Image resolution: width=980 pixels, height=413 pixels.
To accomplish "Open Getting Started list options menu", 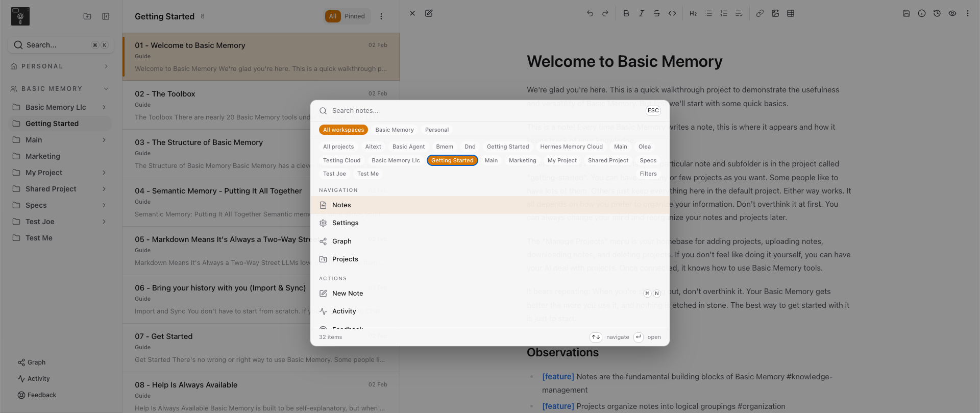I will 381,16.
